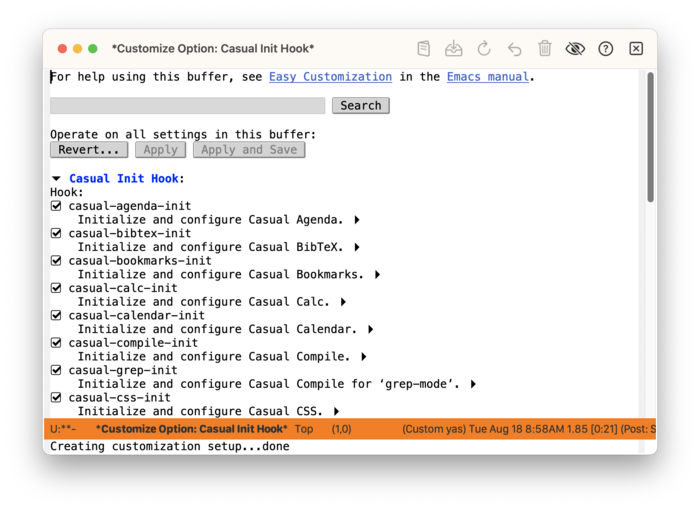This screenshot has height=511, width=700.
Task: Click the trash can toolbar icon
Action: (545, 48)
